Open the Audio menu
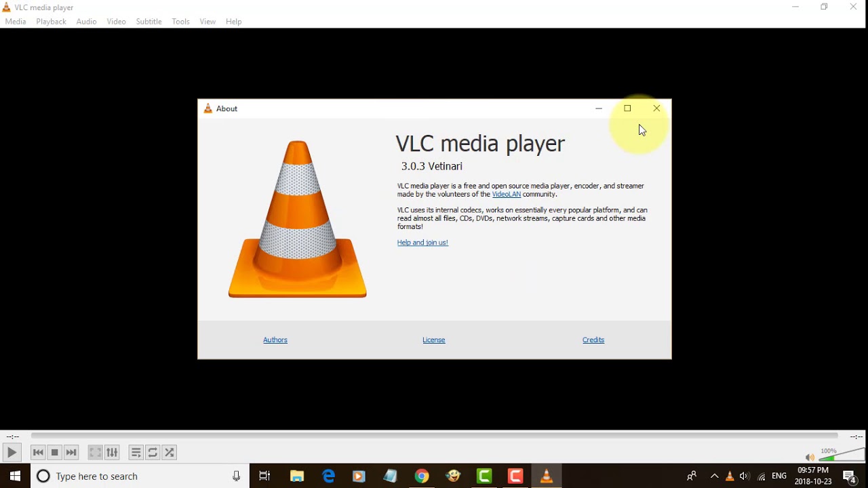 tap(86, 22)
